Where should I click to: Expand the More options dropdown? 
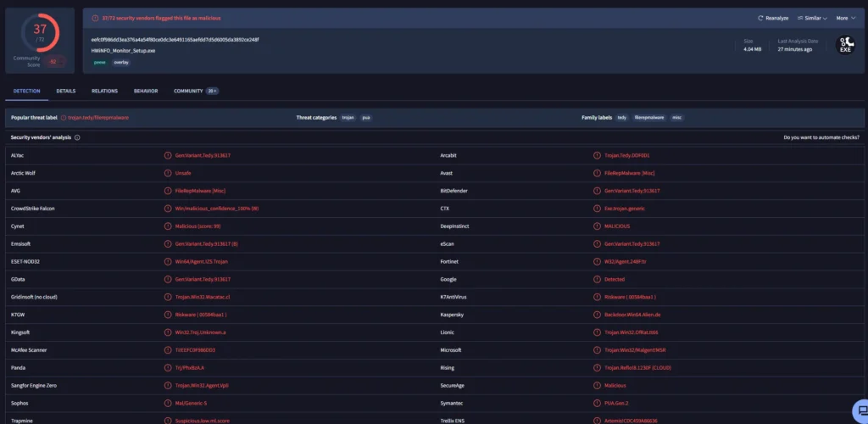(x=845, y=18)
